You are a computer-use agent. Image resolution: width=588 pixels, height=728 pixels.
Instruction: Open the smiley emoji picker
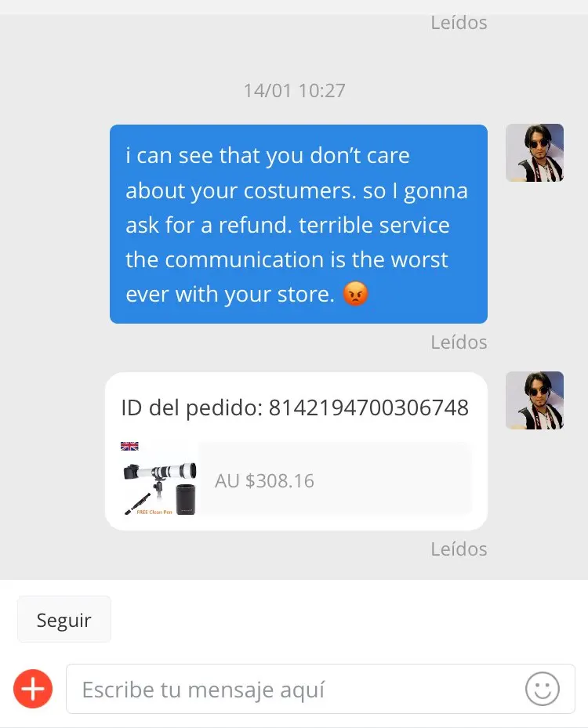click(542, 689)
